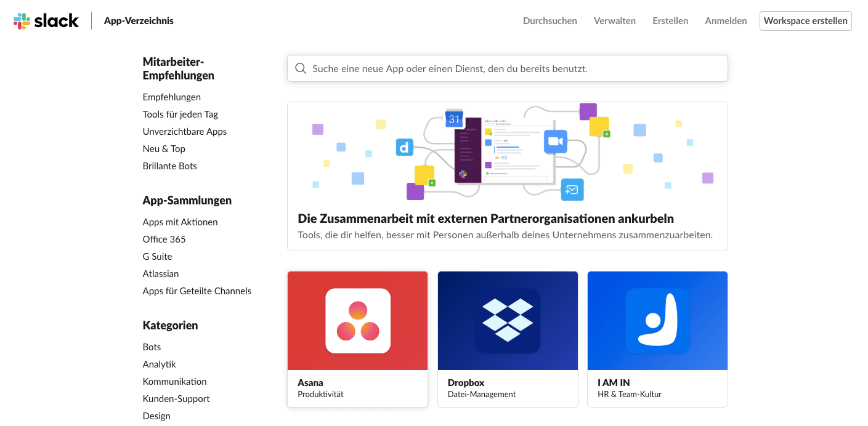
Task: Open the Dropbox app icon
Action: coord(508,321)
